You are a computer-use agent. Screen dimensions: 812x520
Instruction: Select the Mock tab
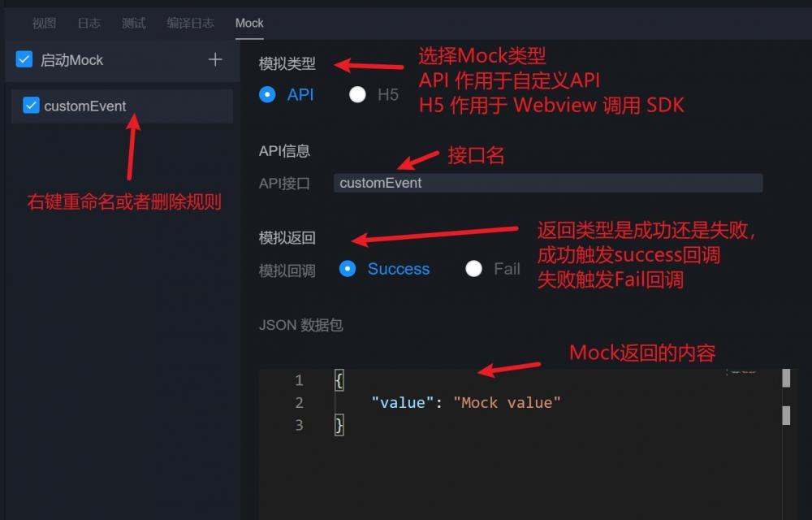pos(249,23)
